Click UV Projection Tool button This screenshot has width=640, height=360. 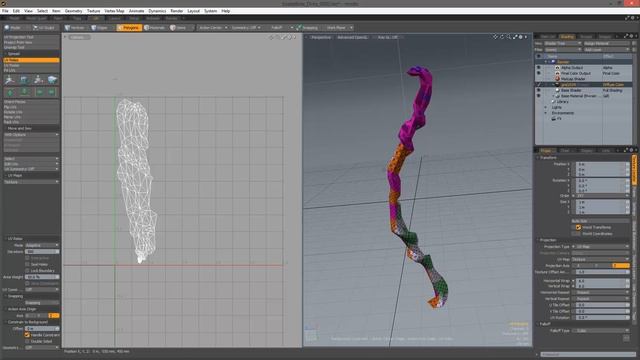point(31,37)
